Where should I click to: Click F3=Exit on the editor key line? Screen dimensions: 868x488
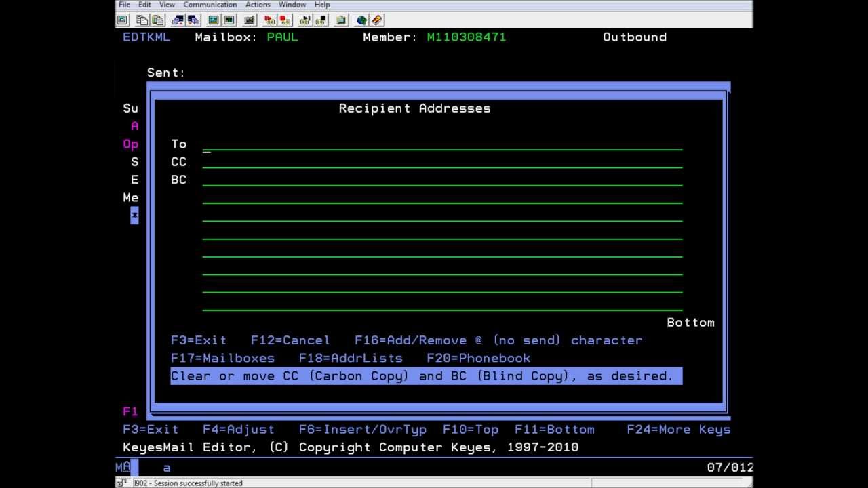(151, 430)
